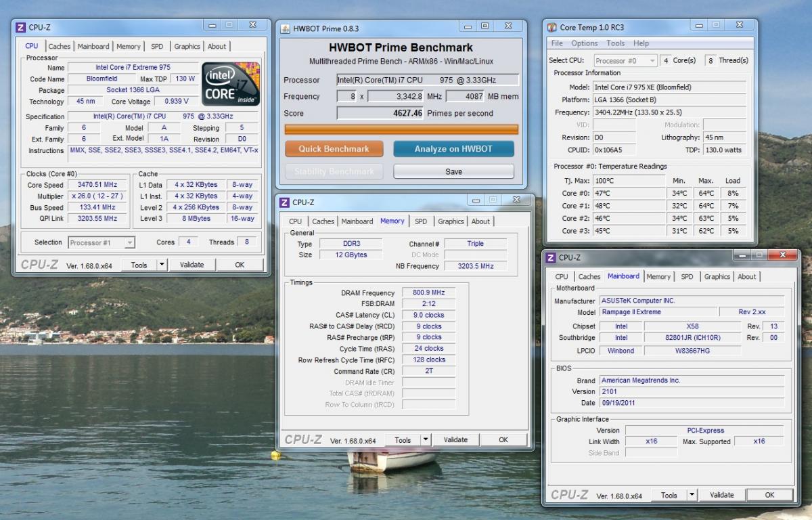Click OK in the CPU-Z Mainboard window
The width and height of the screenshot is (812, 520).
pos(769,495)
